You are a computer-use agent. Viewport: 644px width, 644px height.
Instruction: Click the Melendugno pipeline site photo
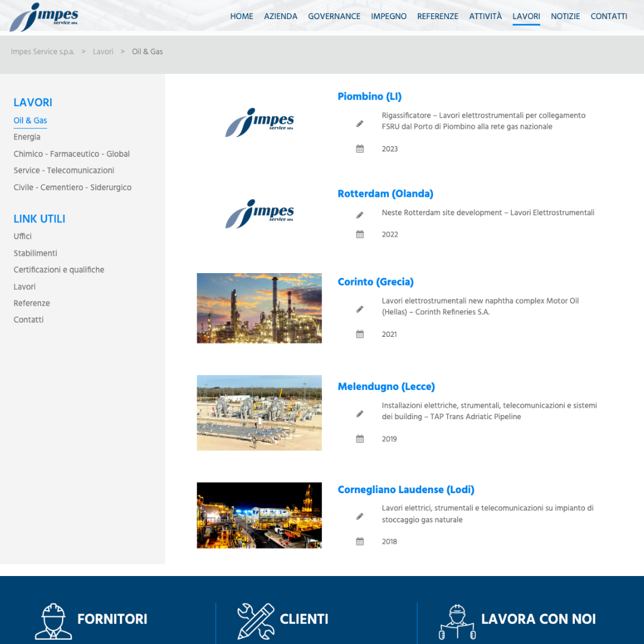click(x=259, y=413)
